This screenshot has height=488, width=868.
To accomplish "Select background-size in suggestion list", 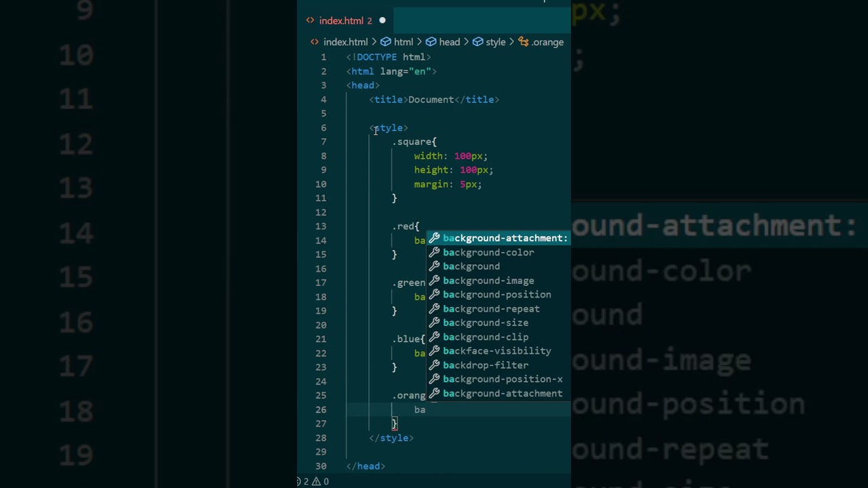I will 498,323.
